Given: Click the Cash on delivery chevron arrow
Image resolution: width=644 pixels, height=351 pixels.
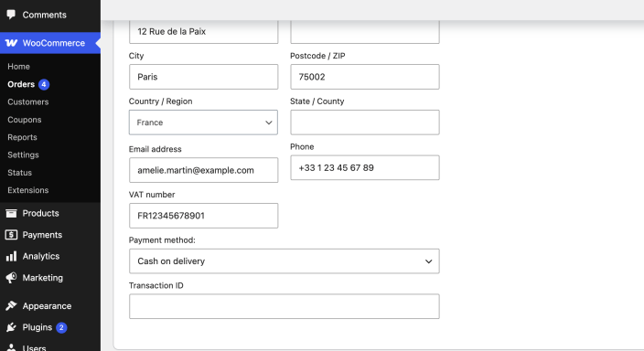Looking at the screenshot, I should coord(428,261).
